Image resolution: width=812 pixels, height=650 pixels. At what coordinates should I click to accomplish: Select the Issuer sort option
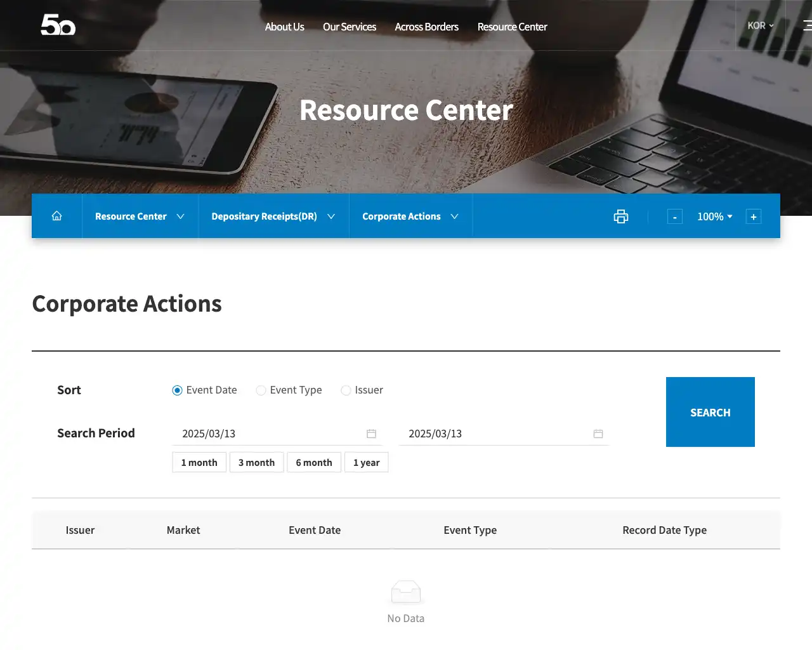(346, 390)
